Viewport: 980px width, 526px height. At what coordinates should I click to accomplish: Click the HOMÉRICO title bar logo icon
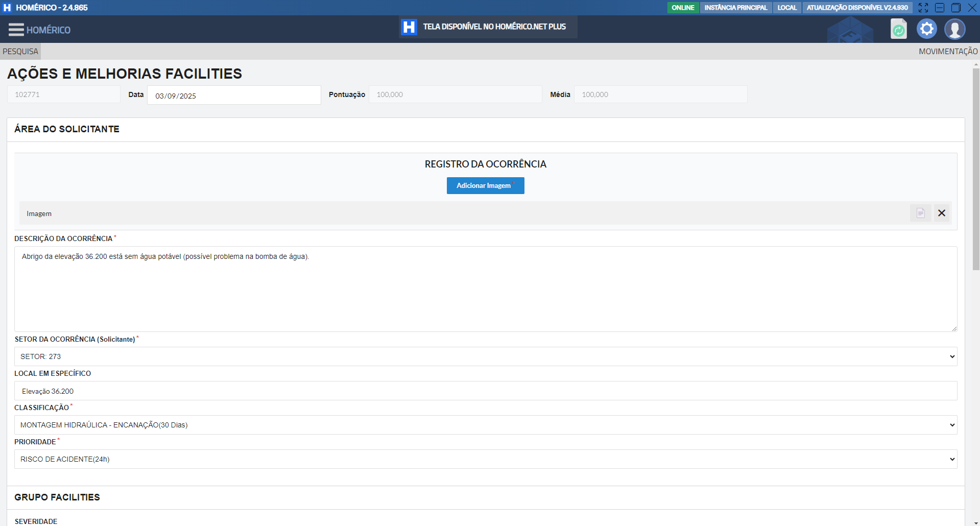[x=7, y=8]
